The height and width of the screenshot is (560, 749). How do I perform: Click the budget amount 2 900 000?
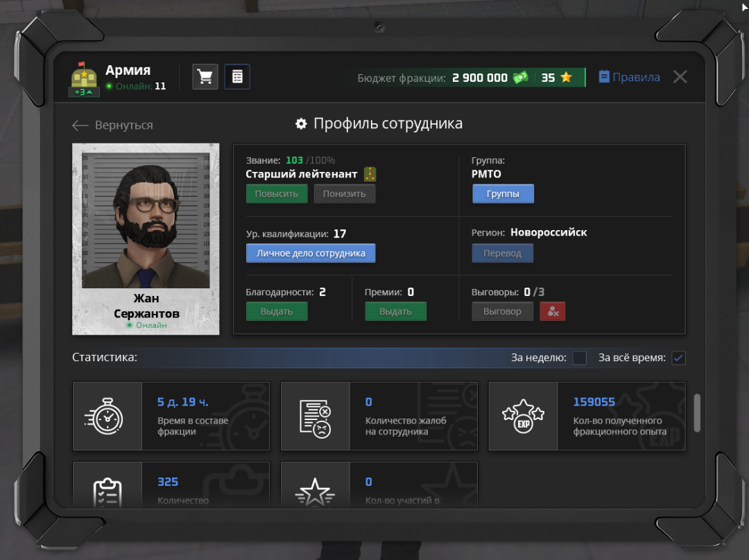[480, 78]
